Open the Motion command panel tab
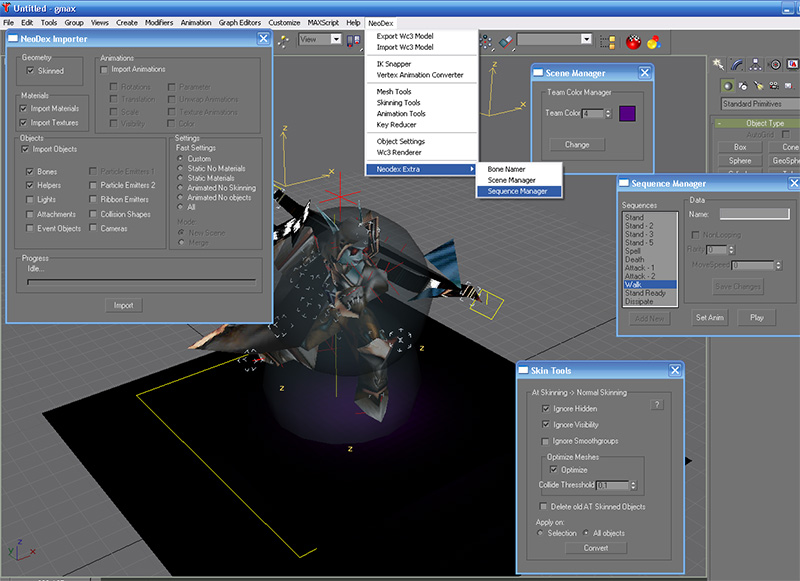Viewport: 800px width, 581px height. coord(774,64)
